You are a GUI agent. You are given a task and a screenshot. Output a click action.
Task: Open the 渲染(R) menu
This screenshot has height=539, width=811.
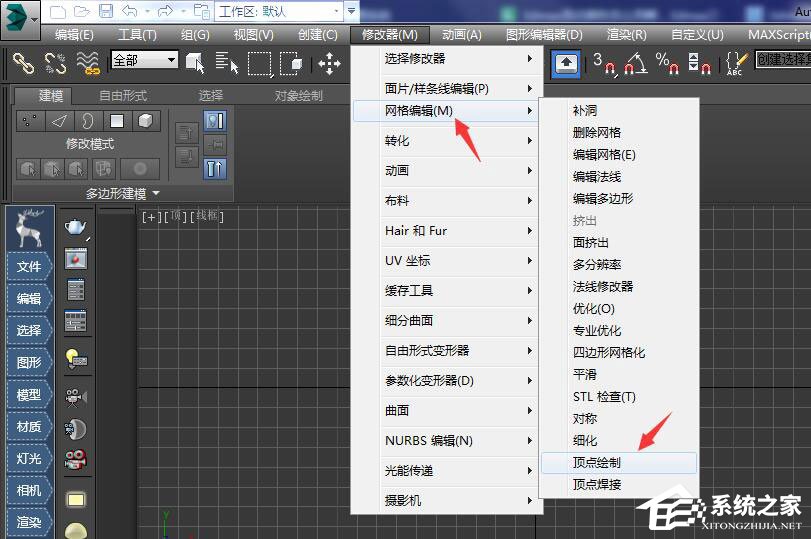(x=626, y=34)
